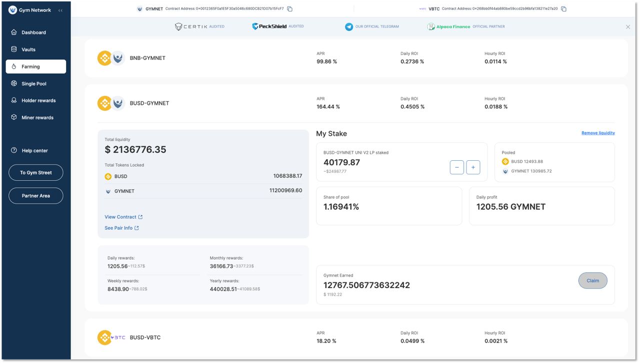
Task: Open the Single Pool section
Action: (x=33, y=84)
